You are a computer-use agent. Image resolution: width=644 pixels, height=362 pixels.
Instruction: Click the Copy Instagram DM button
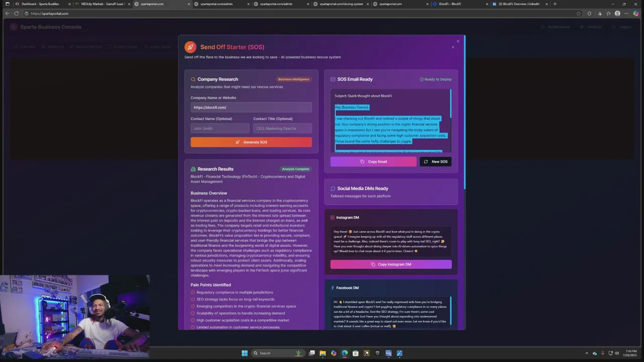click(x=391, y=264)
